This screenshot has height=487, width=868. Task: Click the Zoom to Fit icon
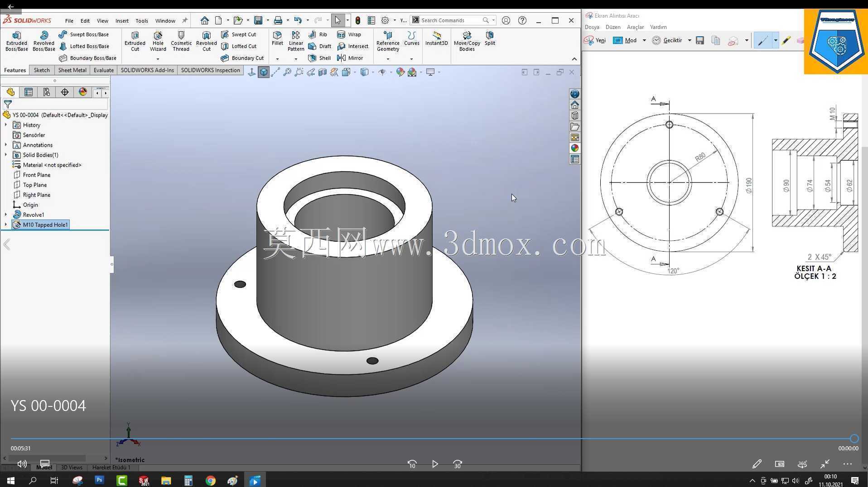point(287,72)
